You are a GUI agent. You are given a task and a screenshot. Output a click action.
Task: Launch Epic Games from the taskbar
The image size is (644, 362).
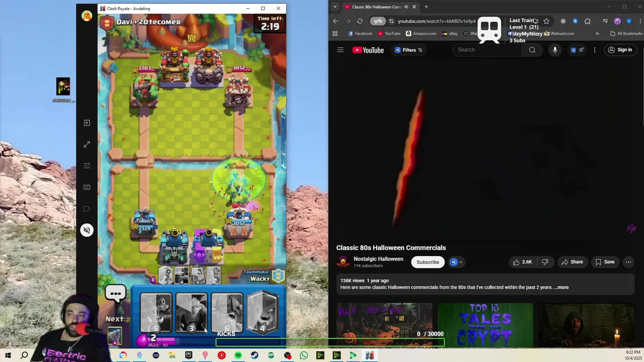tap(189, 355)
